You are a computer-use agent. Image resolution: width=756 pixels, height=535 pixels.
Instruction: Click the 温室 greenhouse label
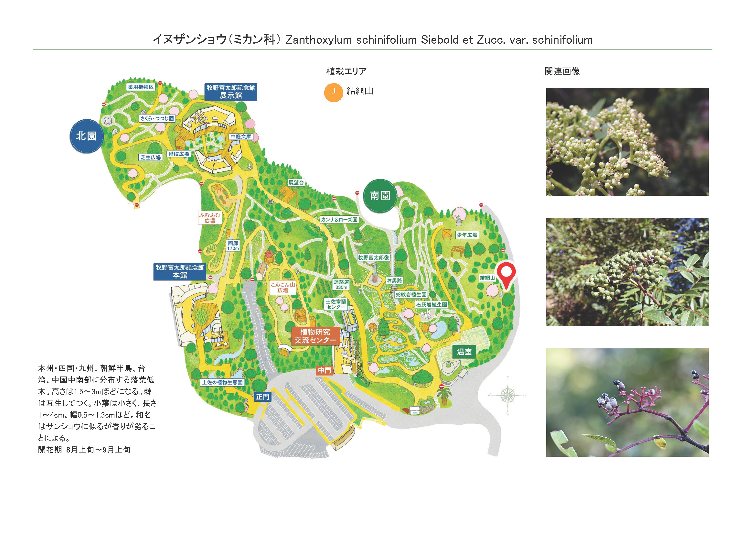(464, 352)
